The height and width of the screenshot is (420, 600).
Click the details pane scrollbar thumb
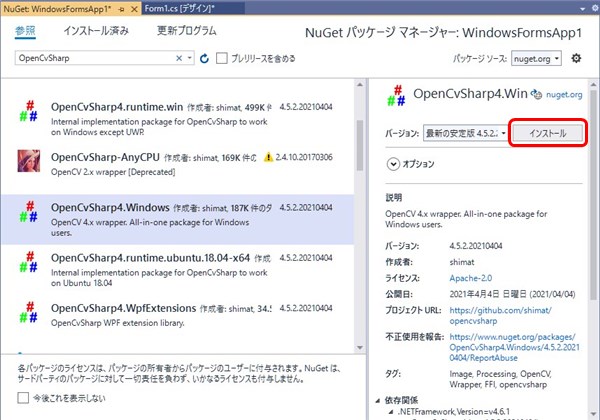click(x=593, y=195)
